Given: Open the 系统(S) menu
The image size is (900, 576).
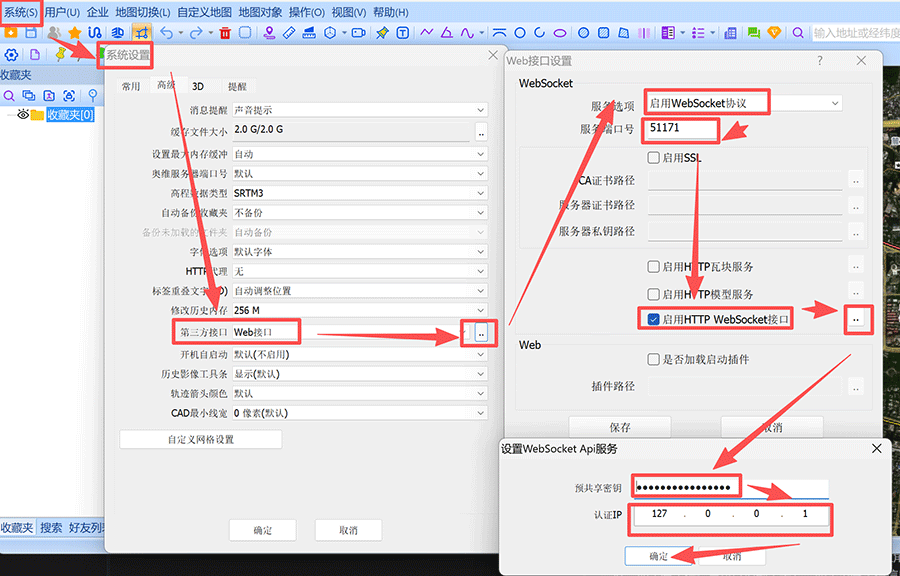Looking at the screenshot, I should click(21, 12).
